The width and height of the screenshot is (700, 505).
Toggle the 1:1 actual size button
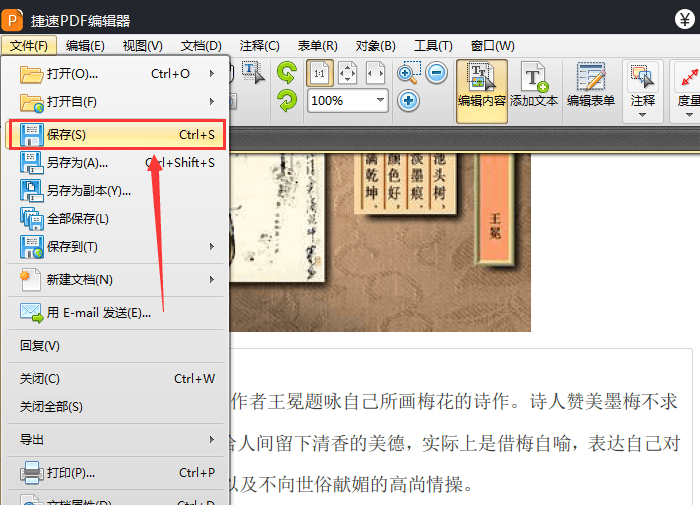click(x=320, y=73)
